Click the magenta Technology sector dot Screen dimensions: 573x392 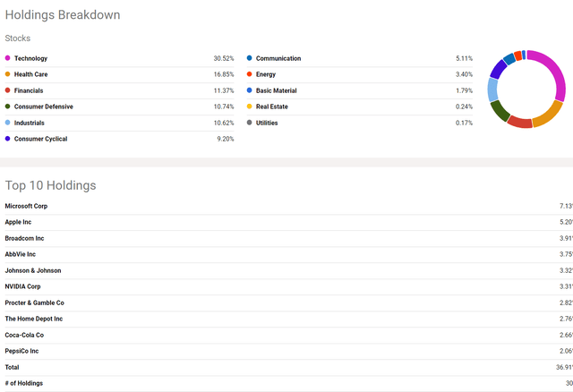(x=7, y=58)
